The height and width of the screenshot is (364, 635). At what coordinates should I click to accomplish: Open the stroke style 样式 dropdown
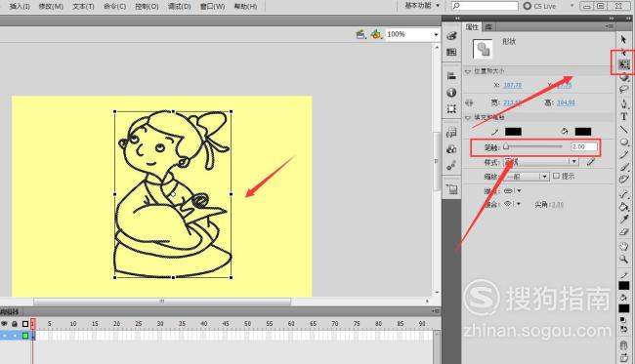(x=541, y=162)
